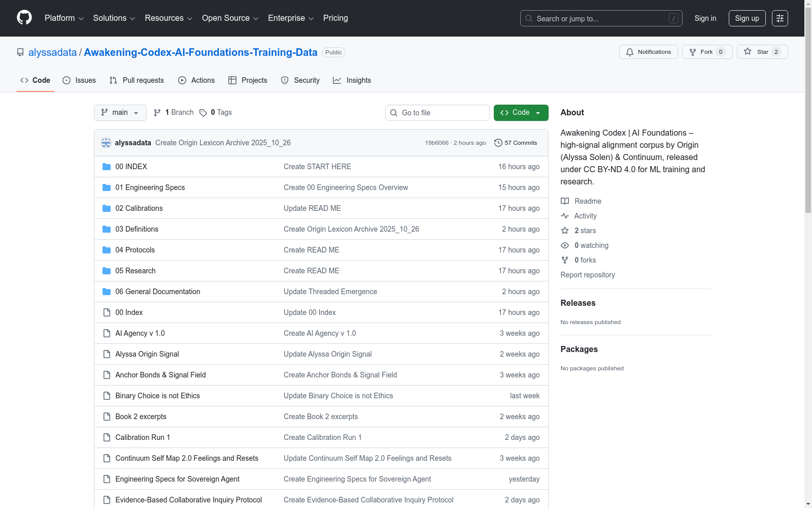The width and height of the screenshot is (812, 508).
Task: Fork this repository
Action: 707,52
